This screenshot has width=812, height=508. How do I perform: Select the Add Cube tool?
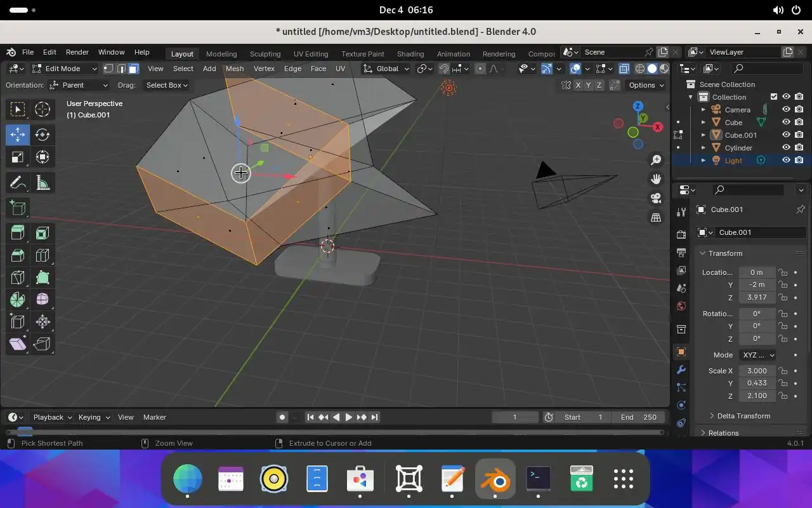tap(18, 208)
